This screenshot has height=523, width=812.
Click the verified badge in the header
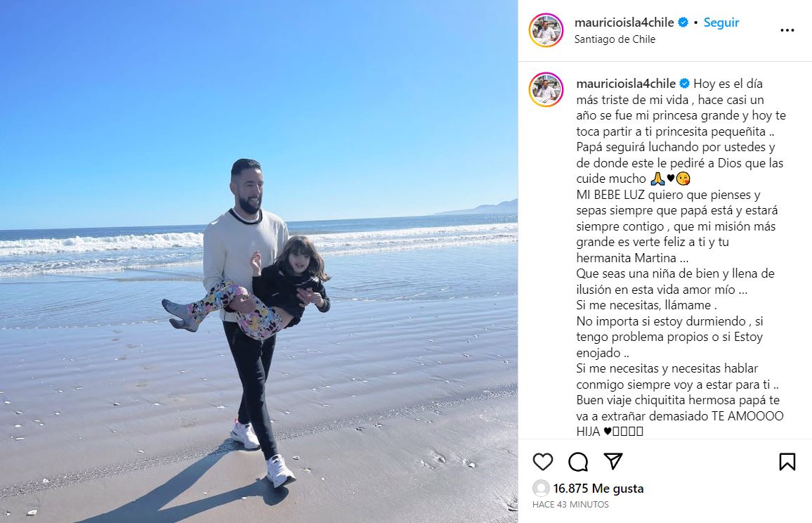tap(683, 22)
